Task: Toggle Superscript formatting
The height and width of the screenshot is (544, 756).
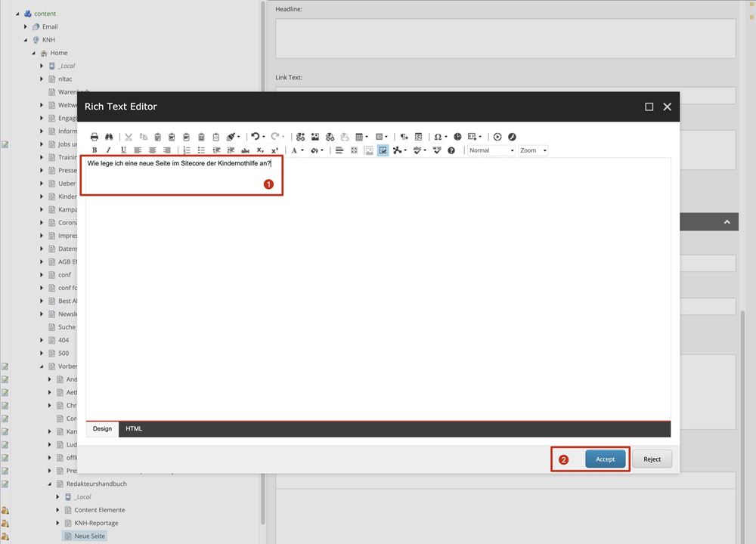Action: [274, 150]
